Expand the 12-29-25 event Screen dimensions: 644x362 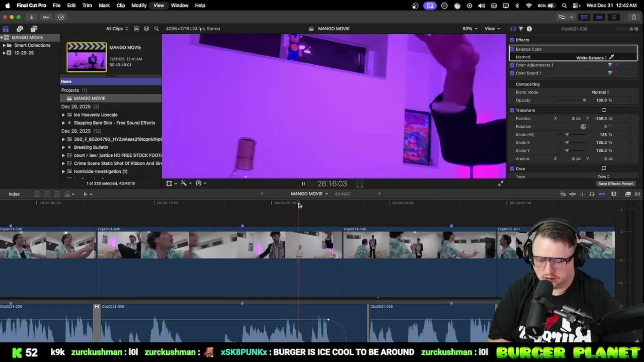[4, 53]
